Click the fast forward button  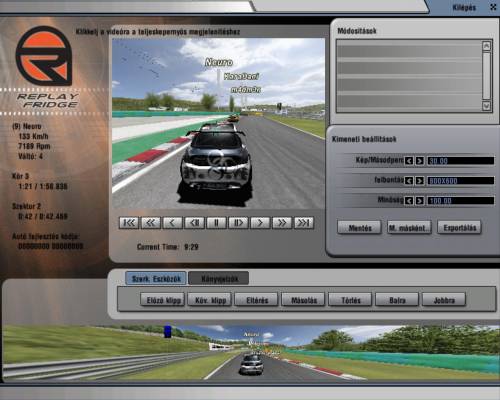282,222
